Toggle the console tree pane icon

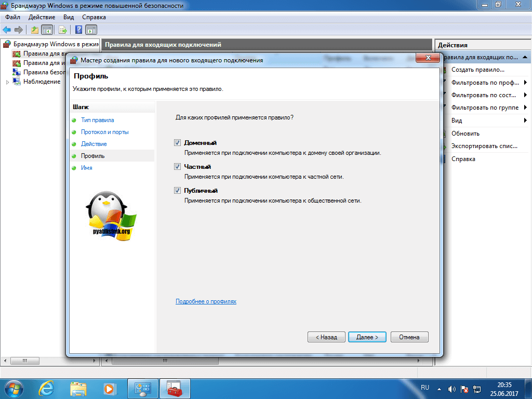point(47,30)
